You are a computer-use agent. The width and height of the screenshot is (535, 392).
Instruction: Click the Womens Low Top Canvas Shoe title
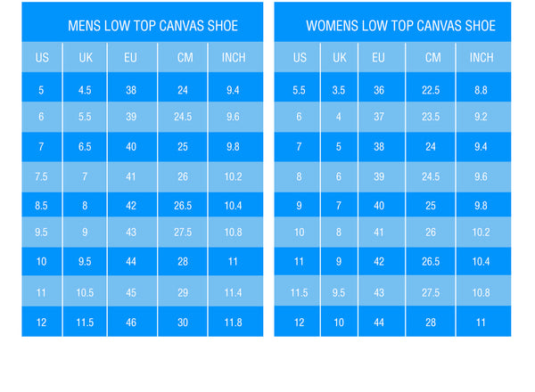400,26
